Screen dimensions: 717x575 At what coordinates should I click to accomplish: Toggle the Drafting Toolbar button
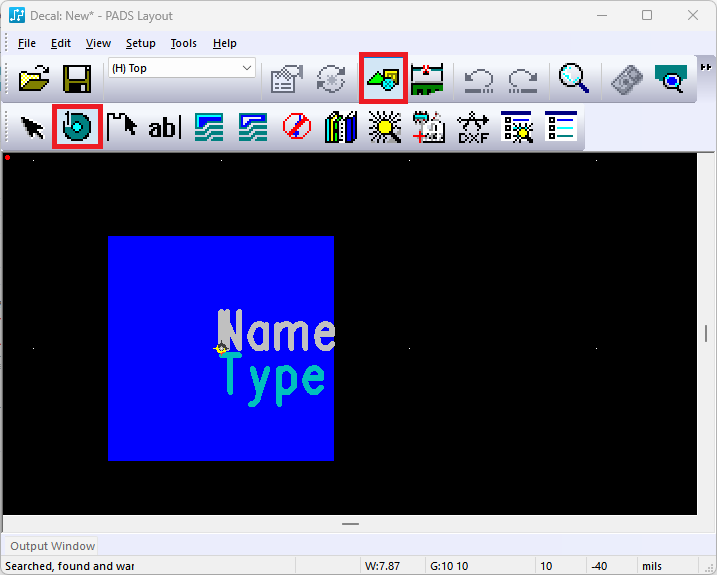click(x=383, y=79)
